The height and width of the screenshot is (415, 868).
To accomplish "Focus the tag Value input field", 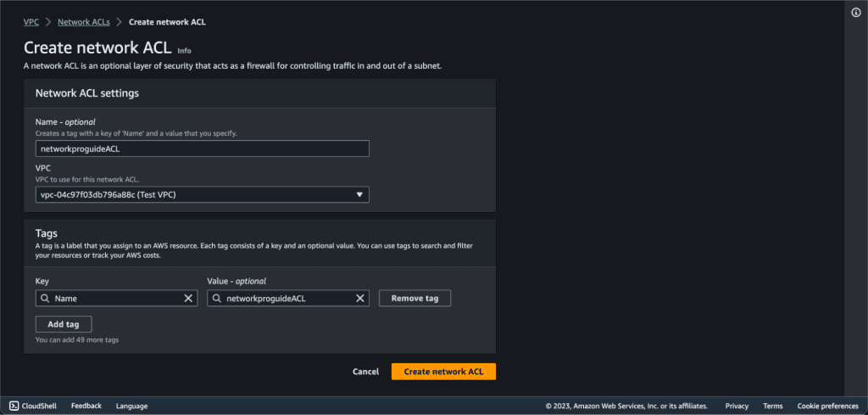I will coord(288,298).
